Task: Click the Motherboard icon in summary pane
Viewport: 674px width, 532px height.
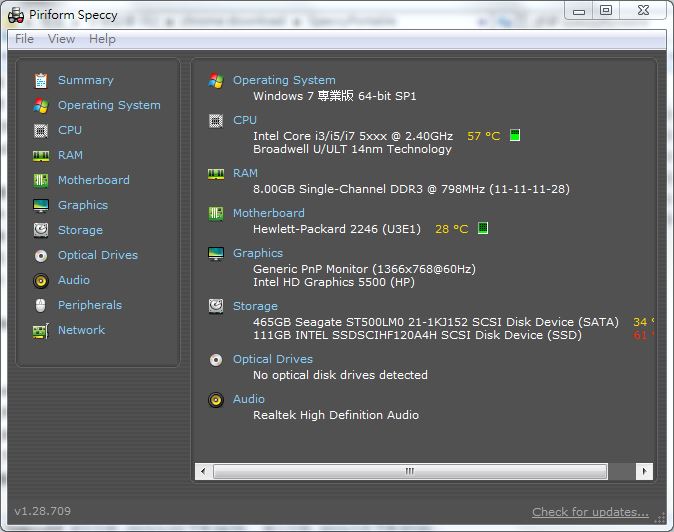Action: 216,214
